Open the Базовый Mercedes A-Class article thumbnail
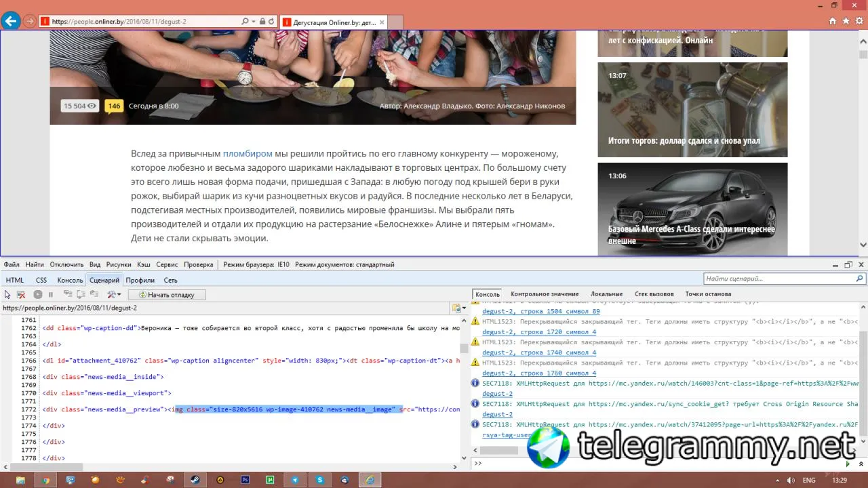The image size is (868, 488). coord(692,209)
